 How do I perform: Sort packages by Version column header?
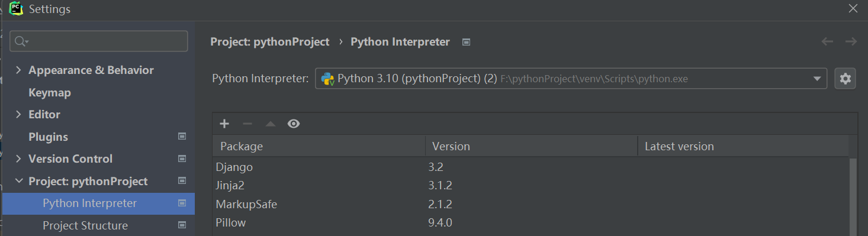pyautogui.click(x=531, y=146)
